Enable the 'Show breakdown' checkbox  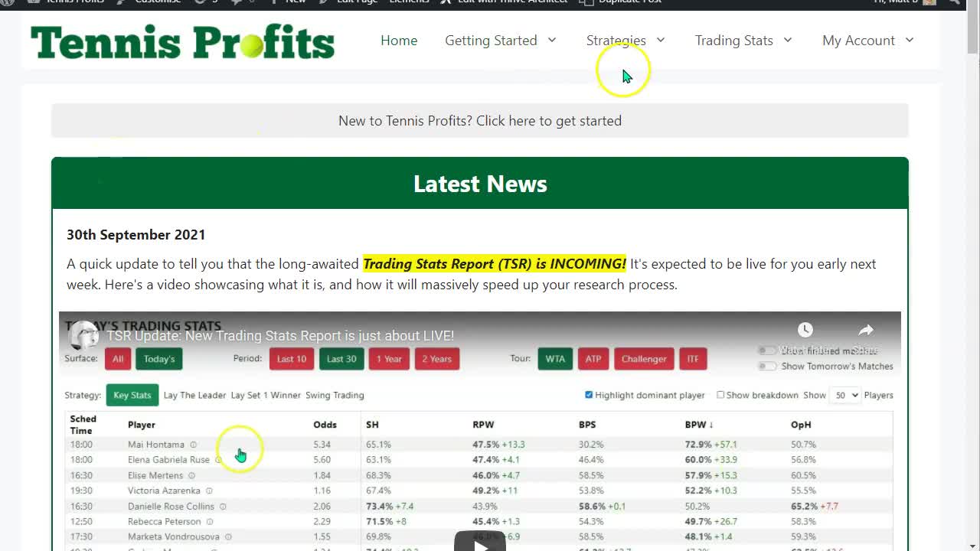tap(720, 395)
